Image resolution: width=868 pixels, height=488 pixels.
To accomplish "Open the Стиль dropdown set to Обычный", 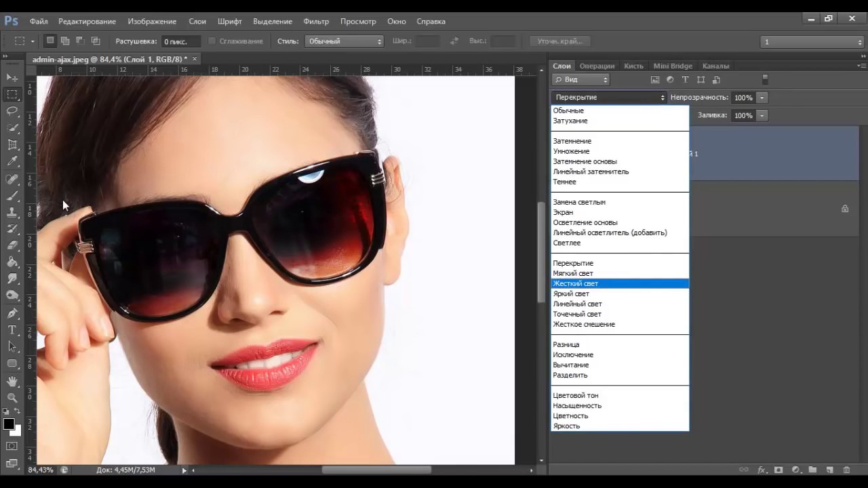I will [344, 41].
